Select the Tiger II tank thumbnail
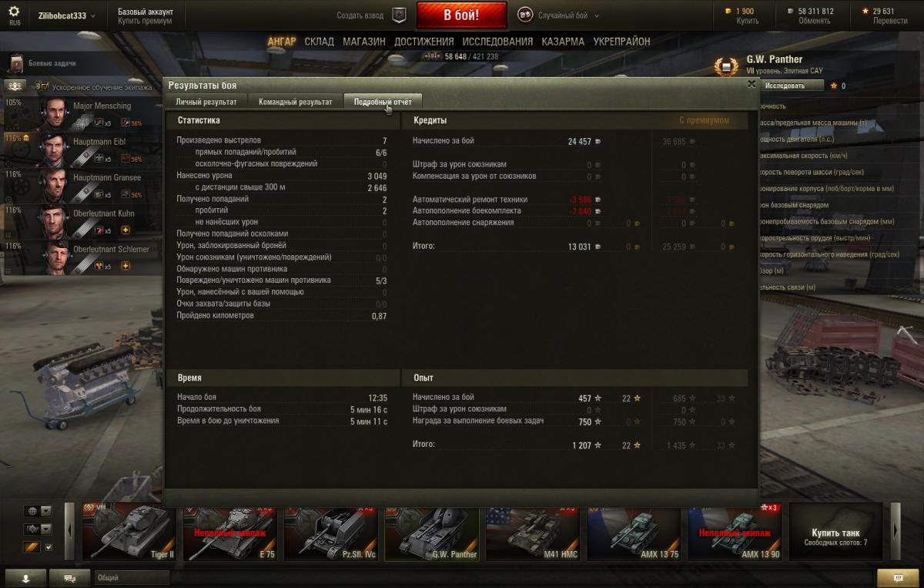 129,532
